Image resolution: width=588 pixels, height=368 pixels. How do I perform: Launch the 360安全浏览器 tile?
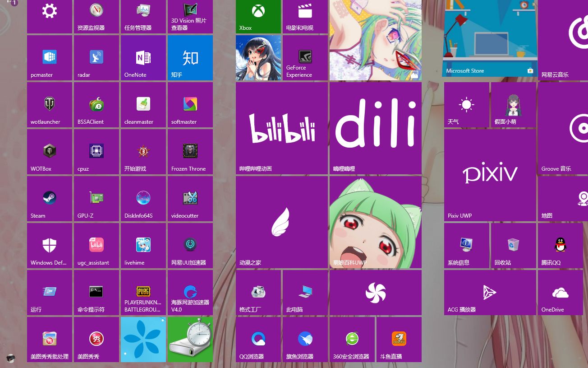(x=352, y=340)
